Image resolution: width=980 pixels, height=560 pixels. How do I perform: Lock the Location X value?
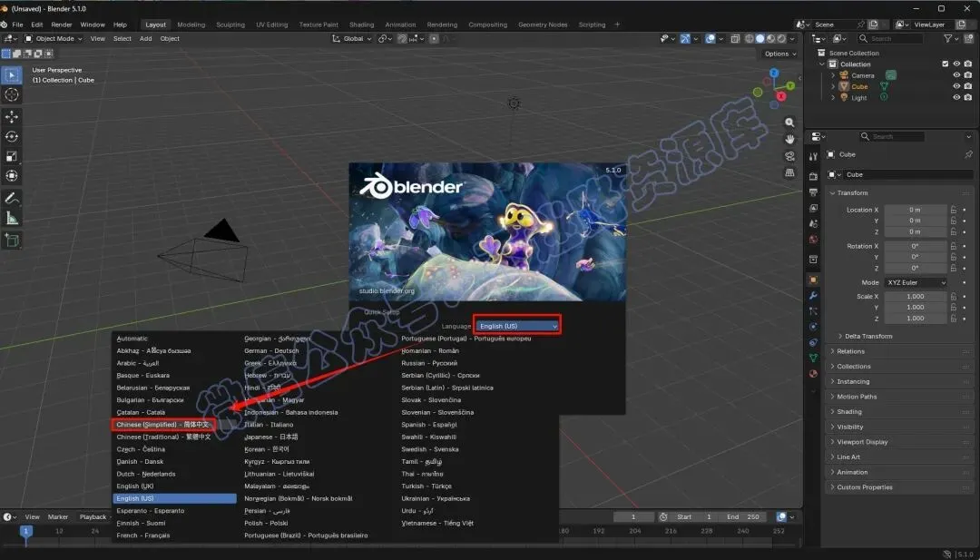click(954, 210)
